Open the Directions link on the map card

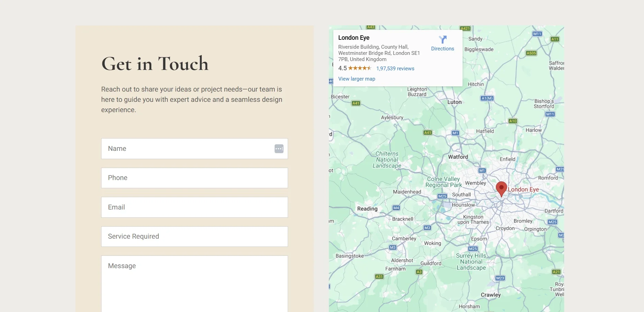tap(443, 49)
